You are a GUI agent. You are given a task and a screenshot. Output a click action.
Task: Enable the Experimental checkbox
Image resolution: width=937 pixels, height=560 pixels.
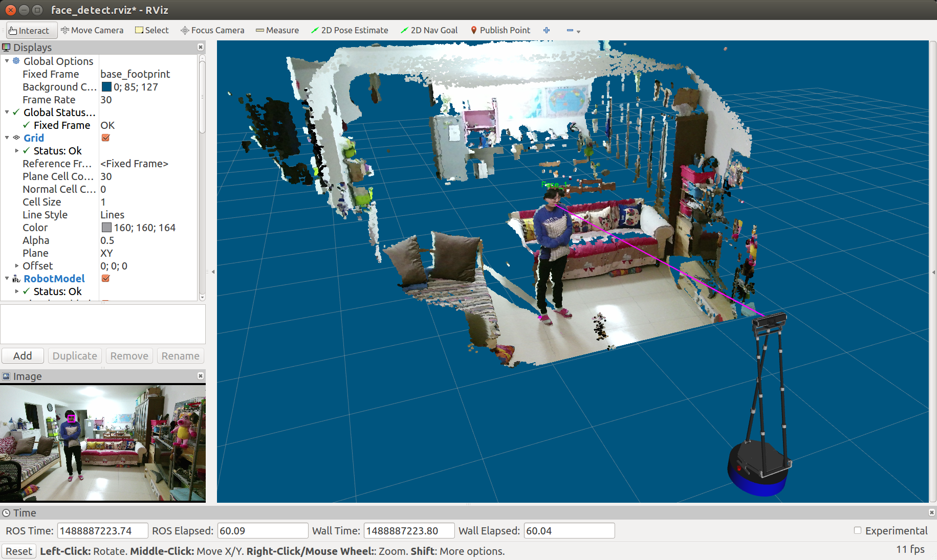[x=858, y=531]
